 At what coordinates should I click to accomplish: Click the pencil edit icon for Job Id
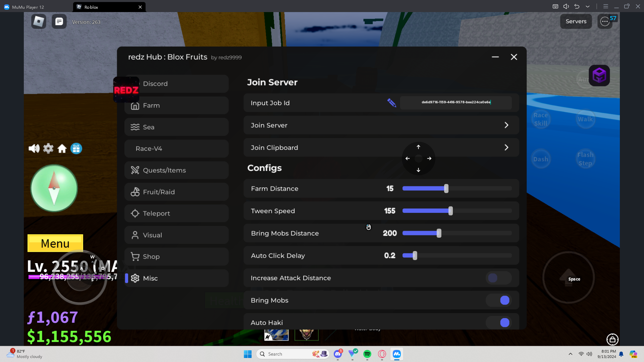click(391, 103)
